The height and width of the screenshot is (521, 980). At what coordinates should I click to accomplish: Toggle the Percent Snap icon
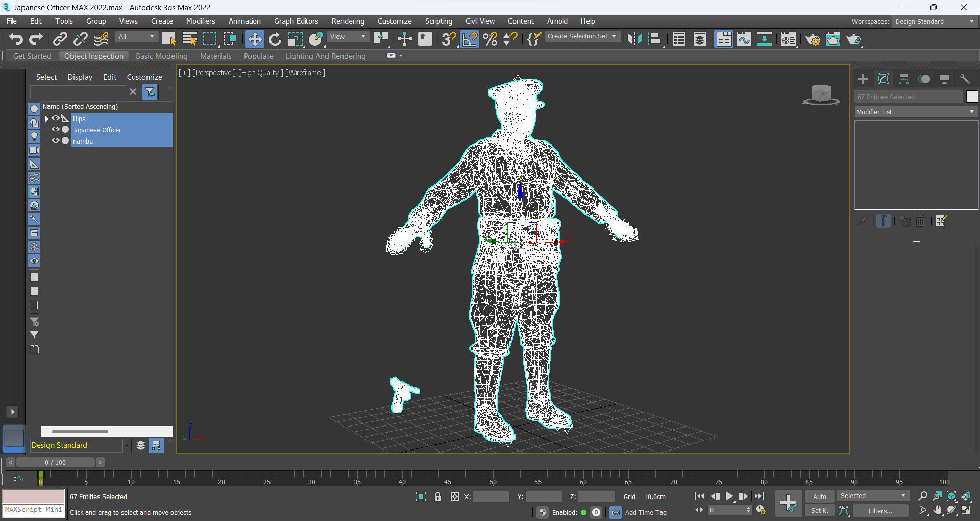click(x=490, y=39)
